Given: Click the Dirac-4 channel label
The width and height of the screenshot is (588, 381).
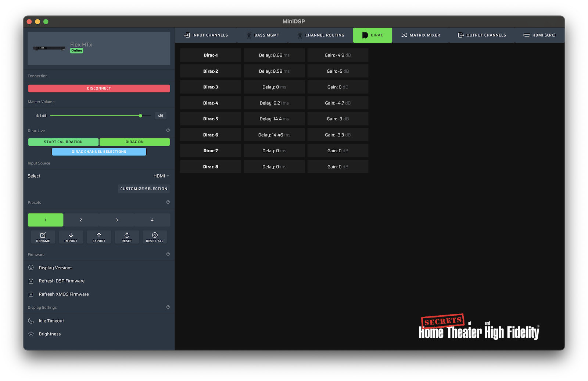Looking at the screenshot, I should pos(211,103).
